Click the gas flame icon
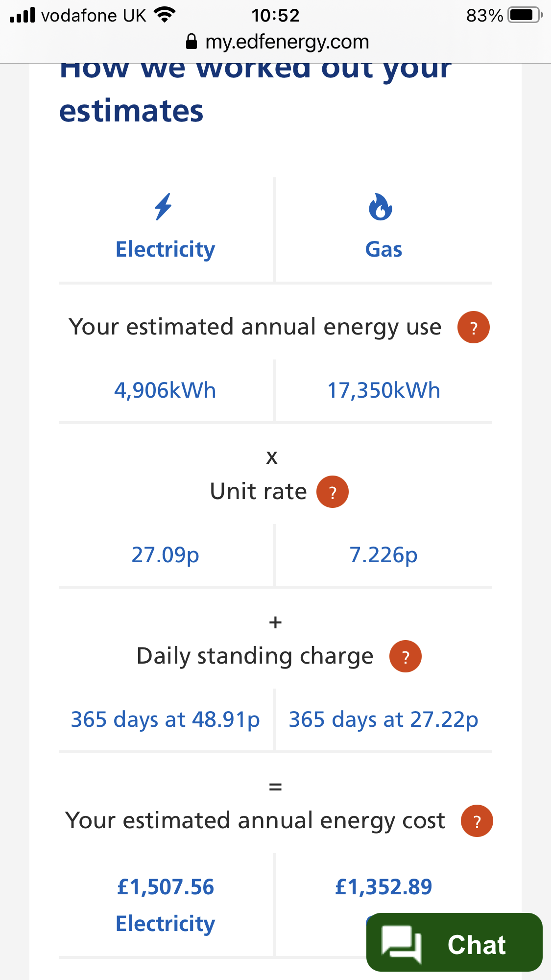Viewport: 551px width, 980px height. (381, 207)
